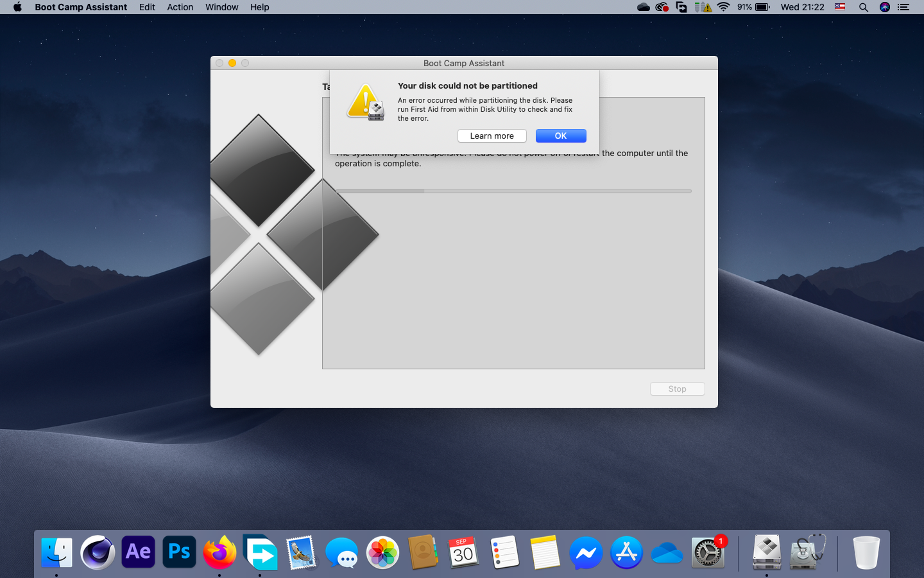The image size is (924, 578).
Task: Open System Preferences with the red badge
Action: coord(708,552)
